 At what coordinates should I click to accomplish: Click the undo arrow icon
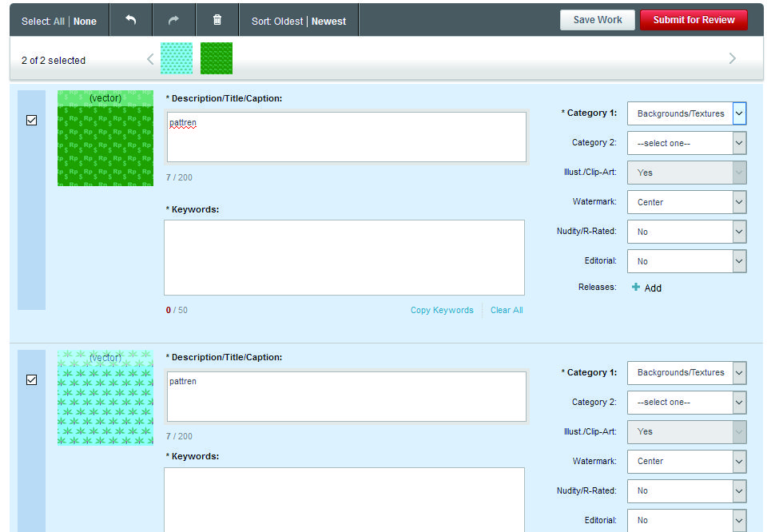pos(130,20)
